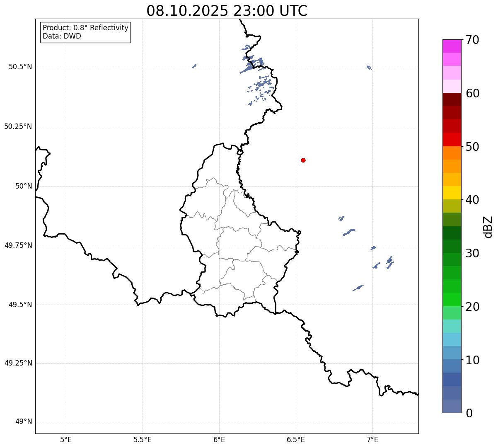Click the 5.5°E longitude label
Screen dimensions: 498x448
click(x=143, y=439)
